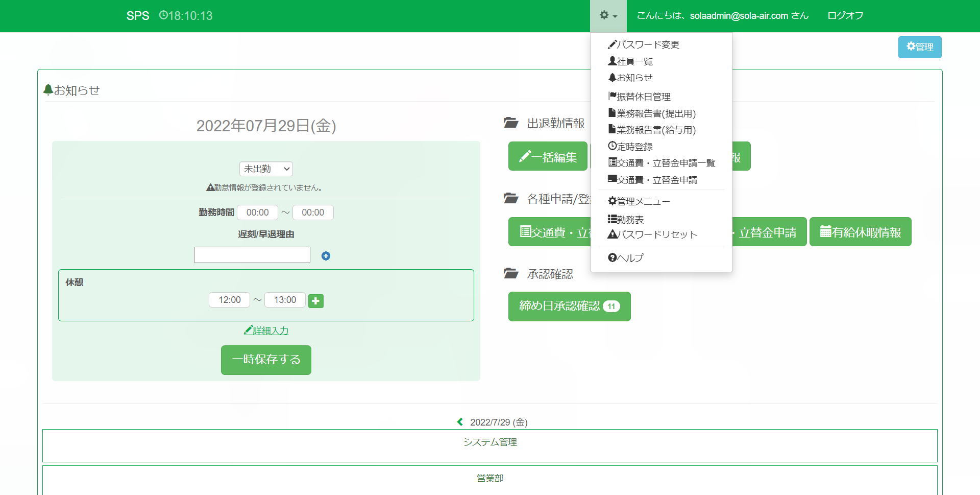Follow the 詳細入力 link

coord(266,331)
